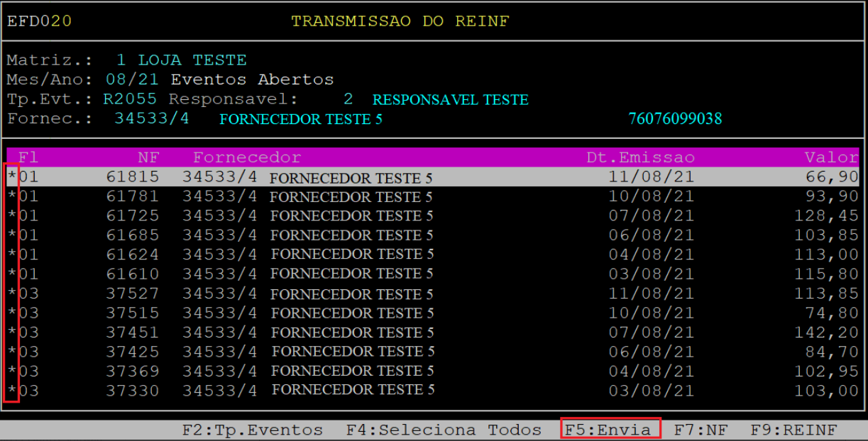Click NF number 61685
This screenshot has width=868, height=441.
click(133, 235)
